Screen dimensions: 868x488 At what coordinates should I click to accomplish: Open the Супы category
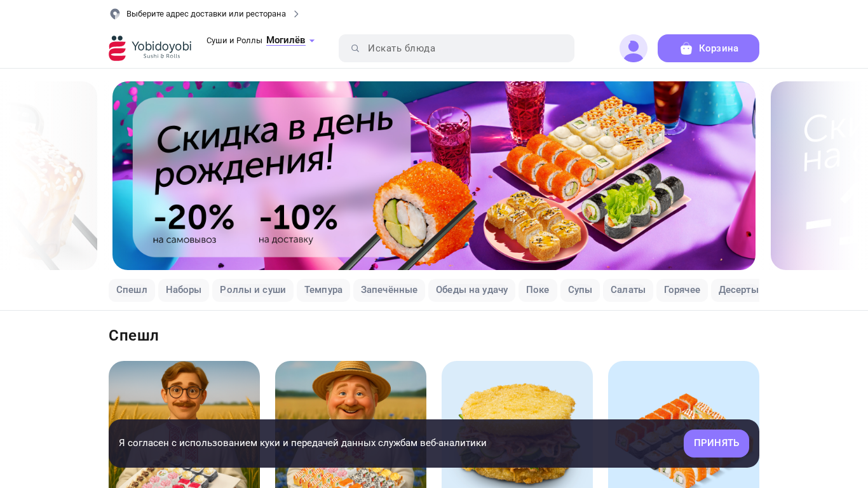click(x=580, y=290)
